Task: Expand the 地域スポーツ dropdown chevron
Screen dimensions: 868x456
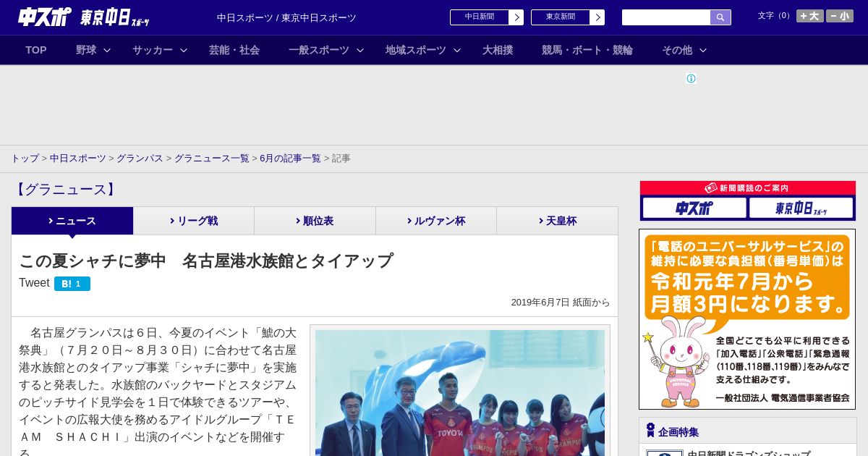Action: (x=457, y=50)
